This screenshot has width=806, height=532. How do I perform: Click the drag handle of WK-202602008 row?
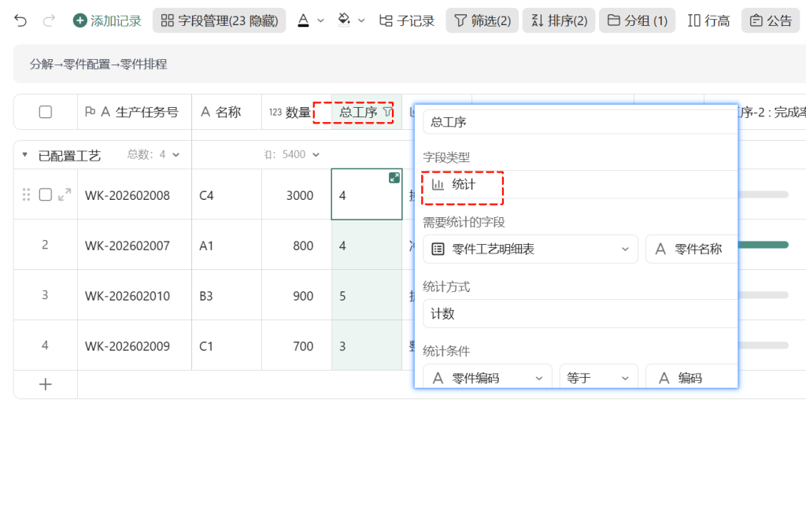coord(26,194)
